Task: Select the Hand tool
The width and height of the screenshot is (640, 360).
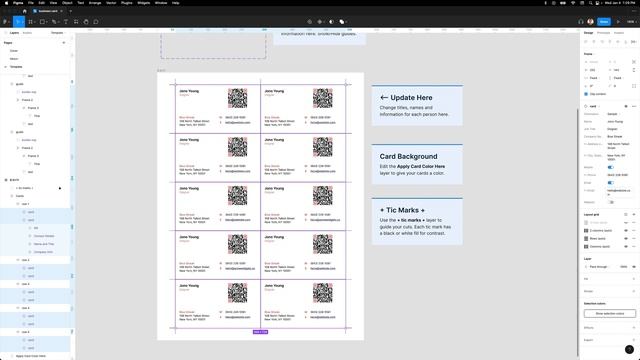Action: pos(86,22)
